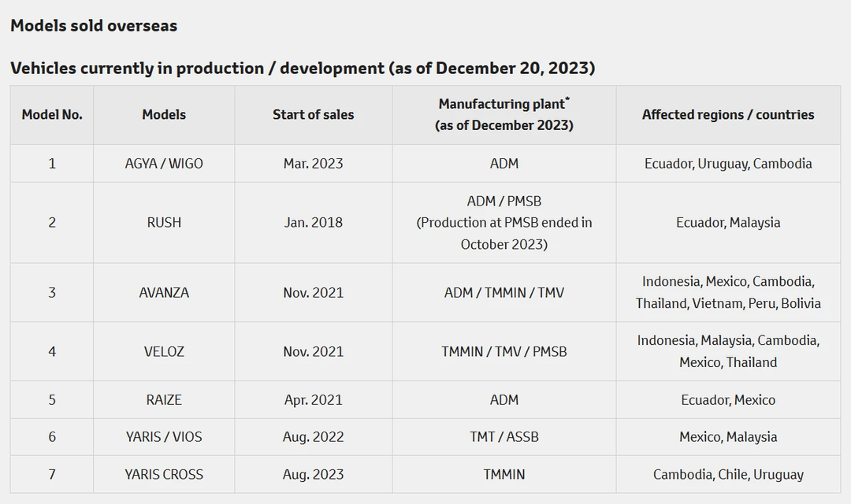The height and width of the screenshot is (504, 851).
Task: Select the "Start of sales" column header
Action: coord(314,114)
